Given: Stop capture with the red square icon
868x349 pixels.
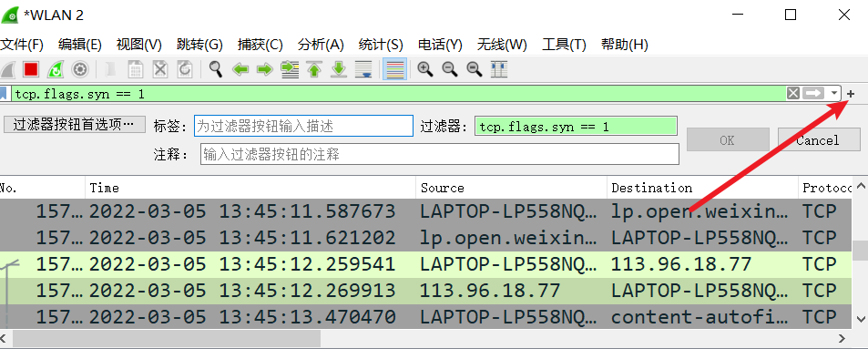Looking at the screenshot, I should pos(31,69).
